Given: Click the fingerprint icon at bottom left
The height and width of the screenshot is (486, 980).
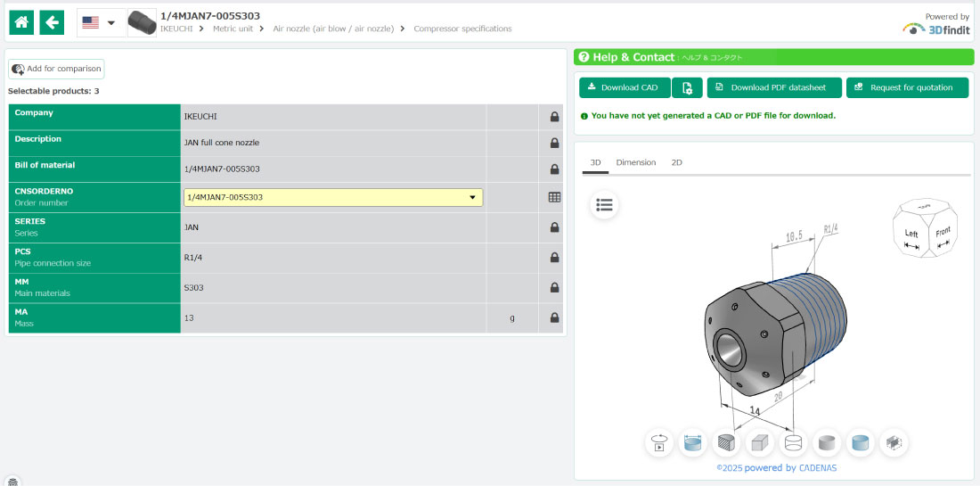Looking at the screenshot, I should point(12,481).
